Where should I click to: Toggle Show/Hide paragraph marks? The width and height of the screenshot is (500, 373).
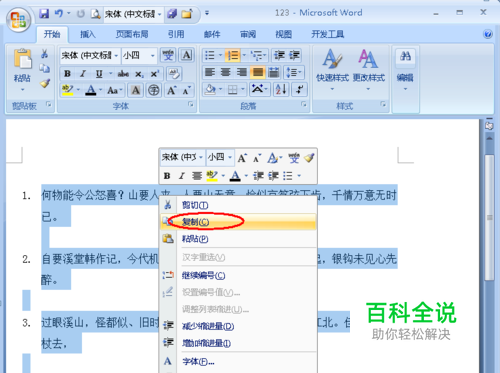299,89
